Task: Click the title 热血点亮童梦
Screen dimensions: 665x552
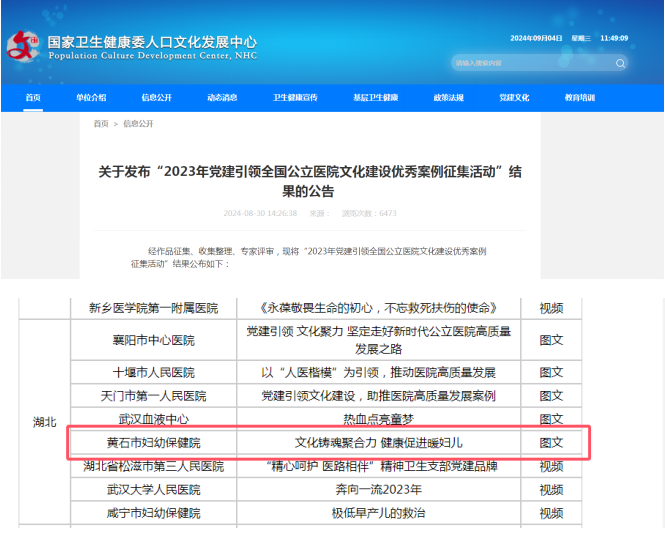Action: pyautogui.click(x=378, y=420)
